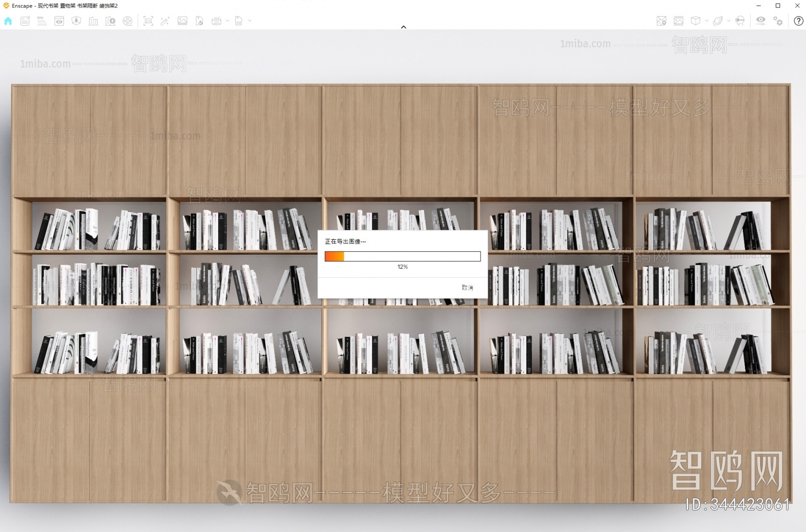This screenshot has height=532, width=806.
Task: Activate the VR headset mode icon
Action: 740,21
